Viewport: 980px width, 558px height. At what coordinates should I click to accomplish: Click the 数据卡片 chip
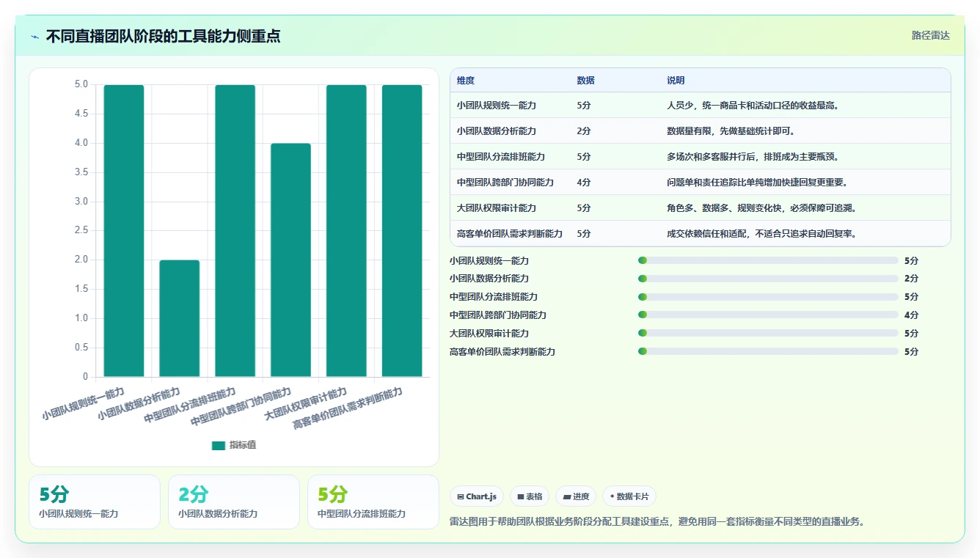[629, 496]
